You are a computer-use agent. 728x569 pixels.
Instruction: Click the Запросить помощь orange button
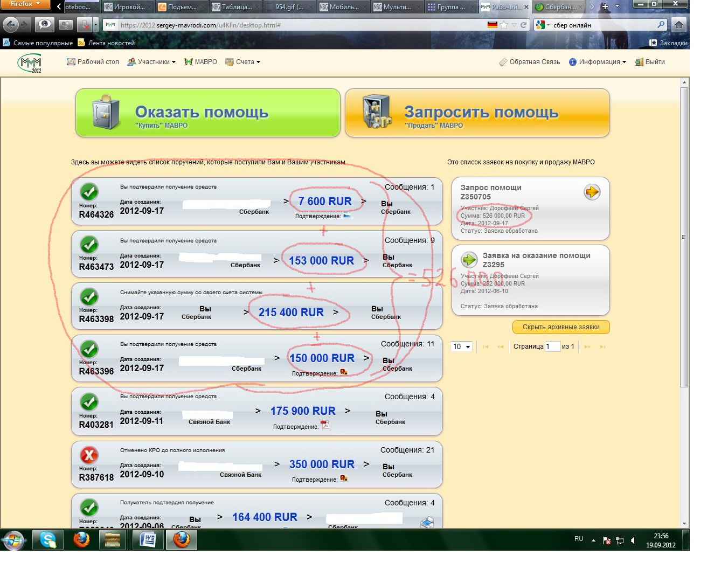coord(477,113)
